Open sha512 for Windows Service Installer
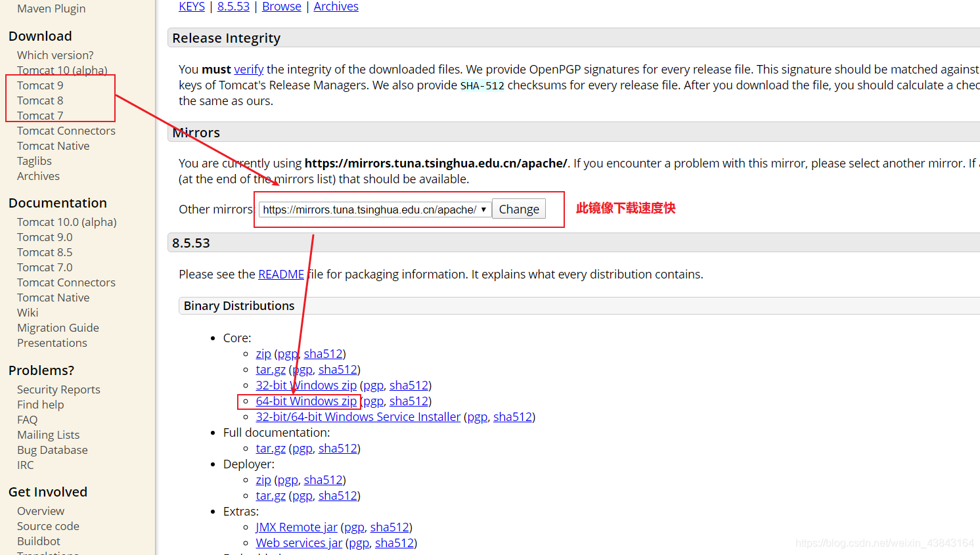Viewport: 980px width, 555px height. 512,417
